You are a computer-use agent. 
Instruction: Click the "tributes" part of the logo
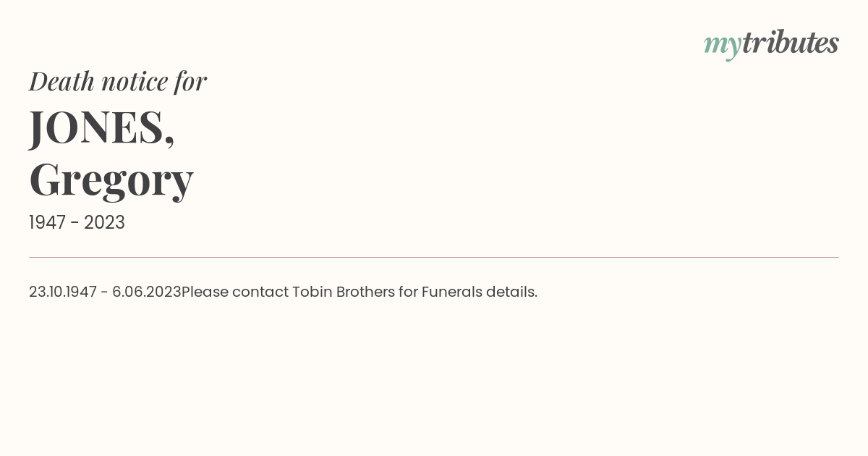[x=791, y=43]
